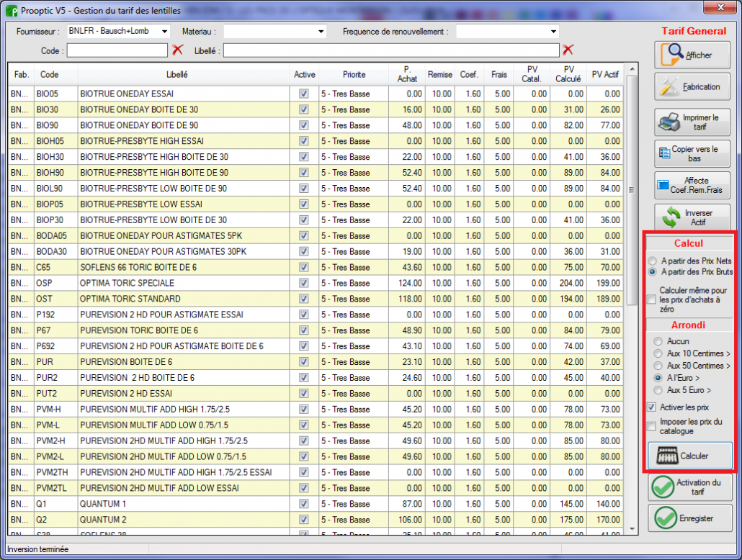Click priority cell of QUANTUM 2 row
Screen dimensions: 742x560
354,519
